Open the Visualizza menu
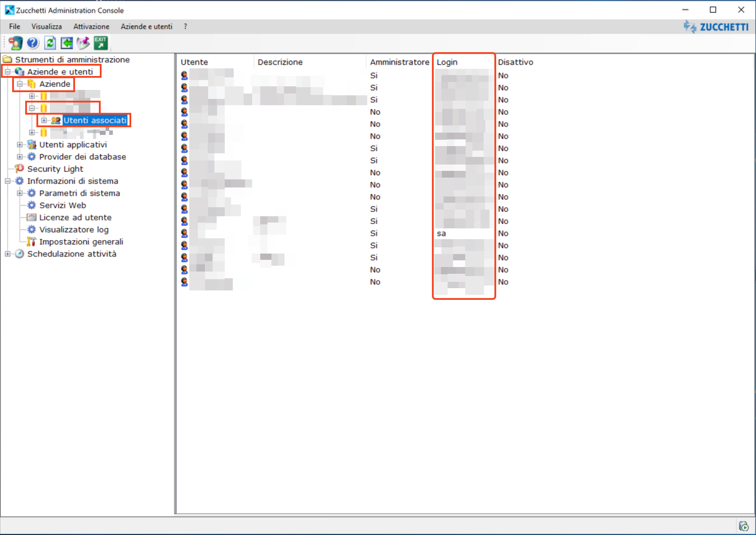 [46, 27]
